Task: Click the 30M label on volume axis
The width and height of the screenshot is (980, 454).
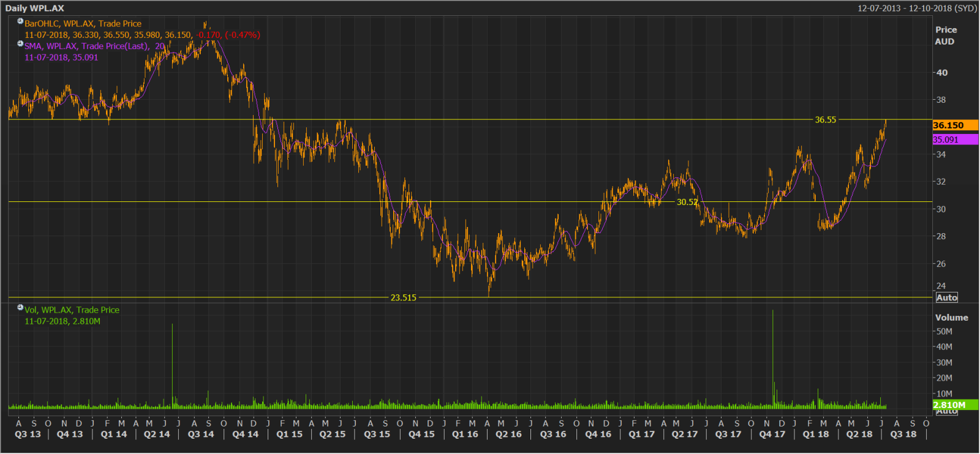Action: click(x=944, y=363)
